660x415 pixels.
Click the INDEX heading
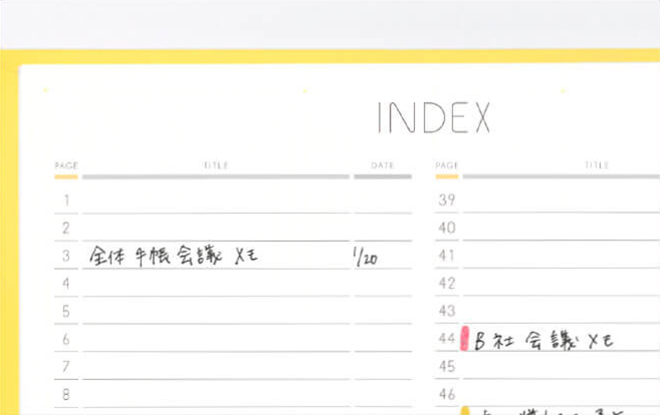coord(433,118)
